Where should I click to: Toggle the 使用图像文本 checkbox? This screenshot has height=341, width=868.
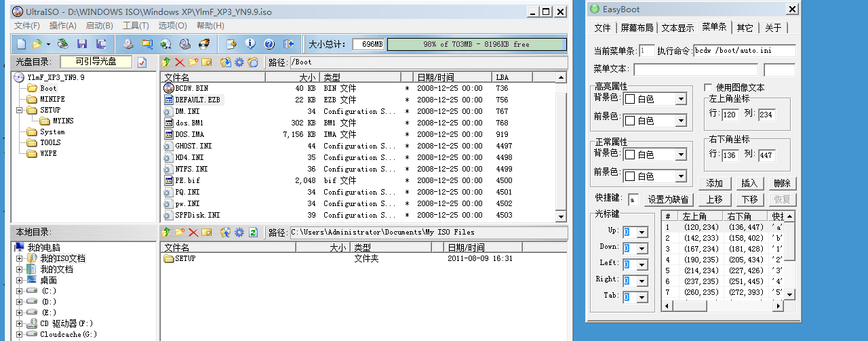tap(708, 87)
